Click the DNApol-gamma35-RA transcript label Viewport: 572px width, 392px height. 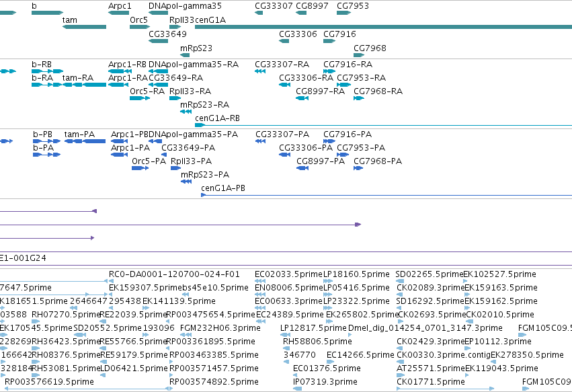[x=194, y=65]
